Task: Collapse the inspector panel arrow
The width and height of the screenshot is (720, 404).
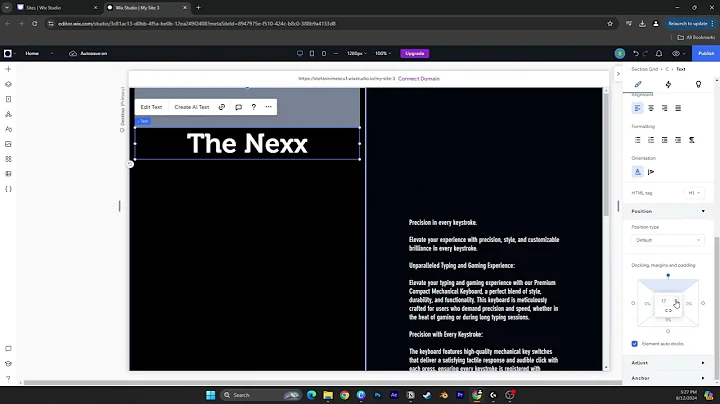Action: click(618, 73)
